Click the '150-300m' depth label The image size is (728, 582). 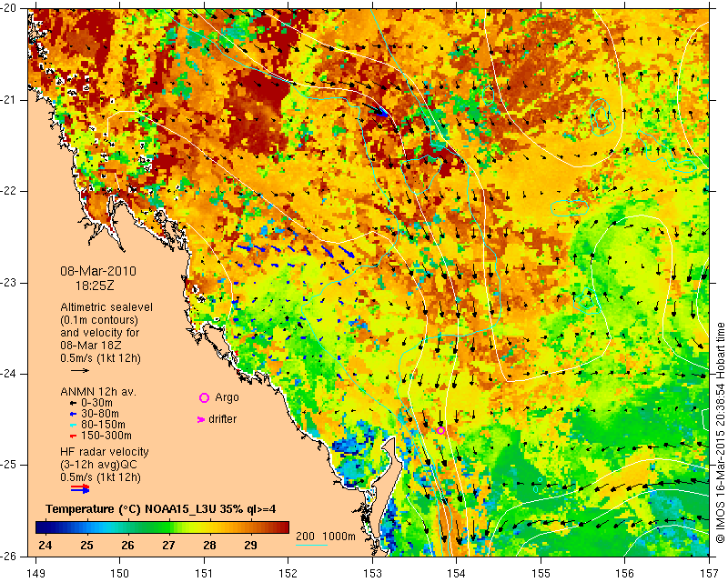point(106,436)
